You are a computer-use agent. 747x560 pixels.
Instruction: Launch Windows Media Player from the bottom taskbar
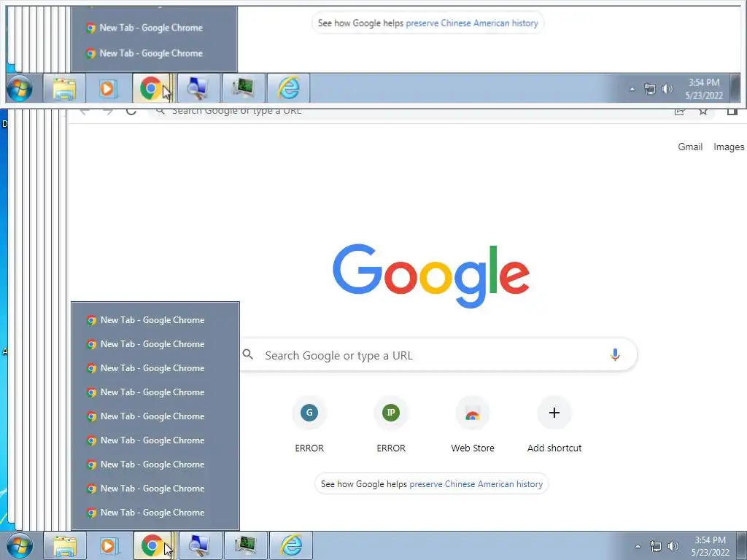(x=109, y=545)
